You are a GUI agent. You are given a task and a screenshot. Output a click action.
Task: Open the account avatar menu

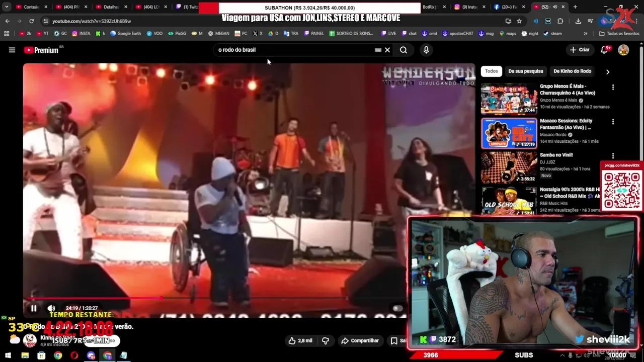(623, 50)
